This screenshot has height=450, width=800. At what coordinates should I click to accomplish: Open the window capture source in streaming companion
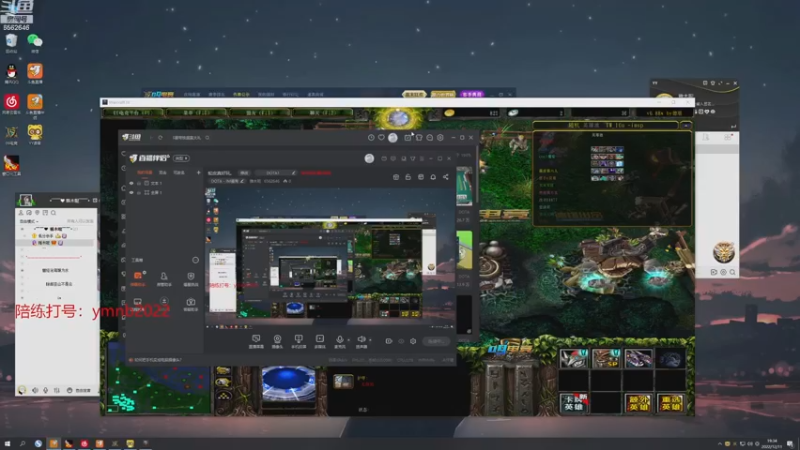256,340
